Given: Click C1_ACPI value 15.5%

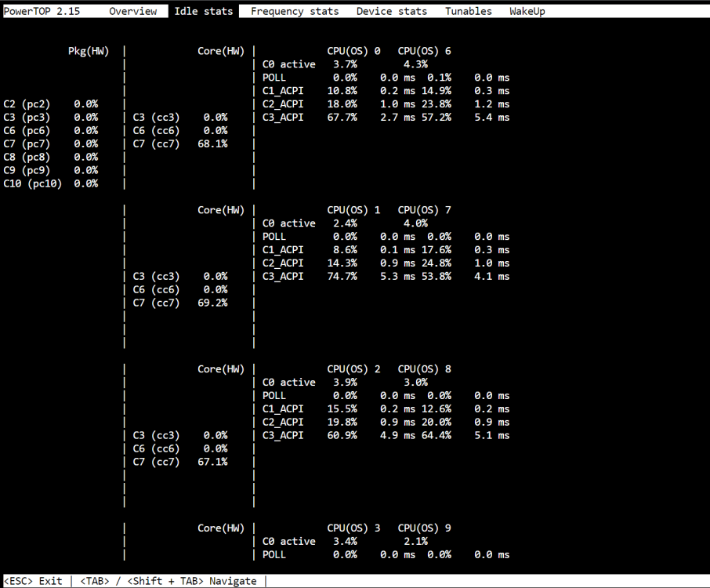Looking at the screenshot, I should pos(342,409).
